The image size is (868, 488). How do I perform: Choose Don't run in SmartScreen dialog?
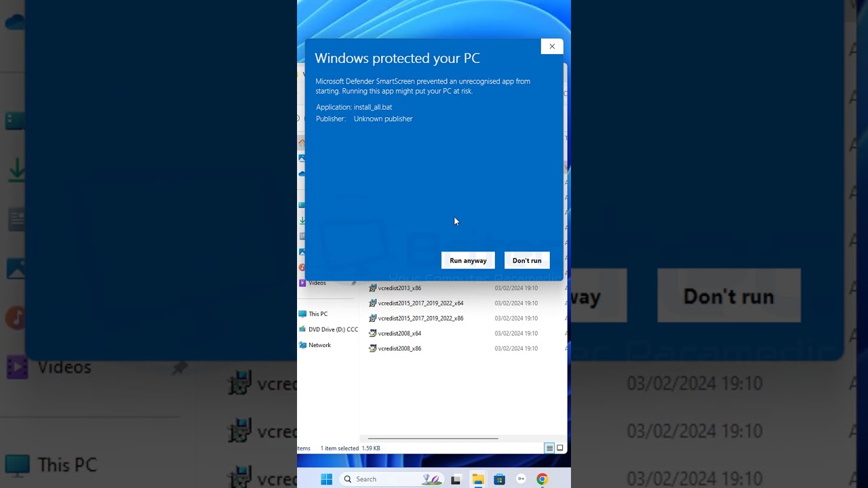(x=527, y=260)
